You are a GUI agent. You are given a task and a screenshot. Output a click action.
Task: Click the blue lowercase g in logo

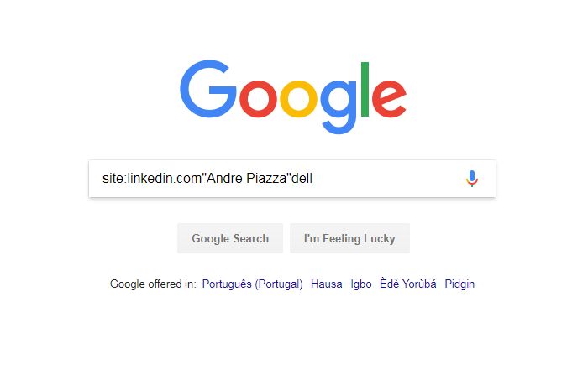[339, 107]
